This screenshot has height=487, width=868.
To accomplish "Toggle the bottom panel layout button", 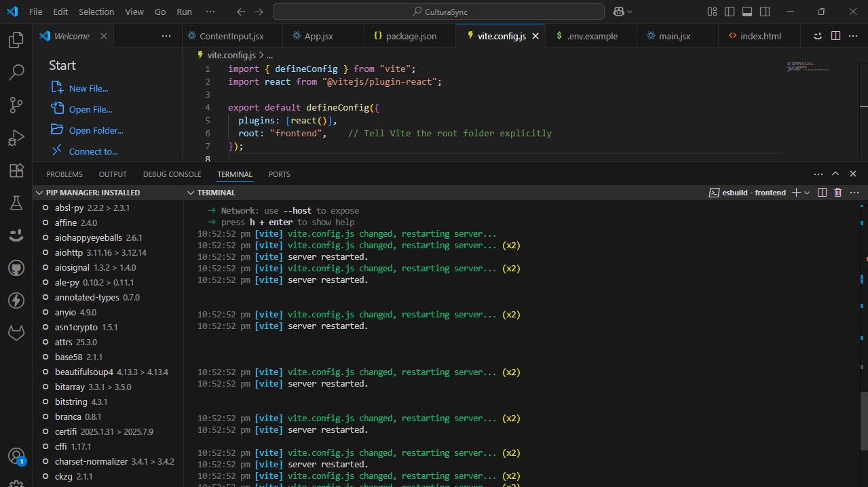I will click(747, 12).
